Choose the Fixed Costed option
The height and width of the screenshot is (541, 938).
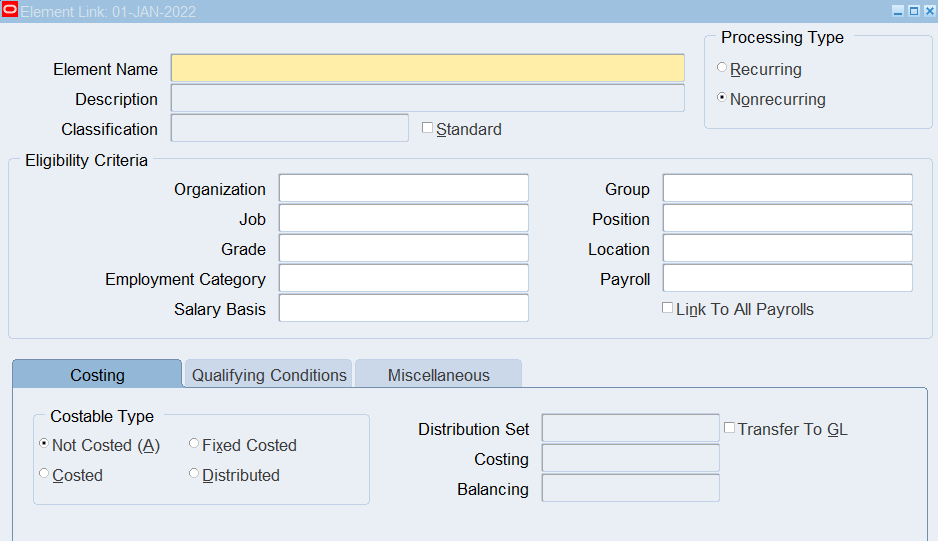click(x=194, y=444)
